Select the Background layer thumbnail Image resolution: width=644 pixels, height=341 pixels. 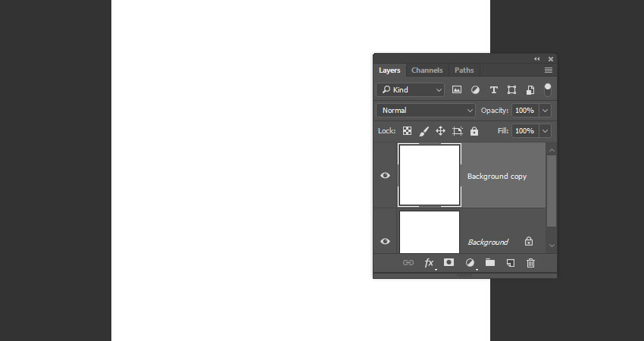pos(430,232)
